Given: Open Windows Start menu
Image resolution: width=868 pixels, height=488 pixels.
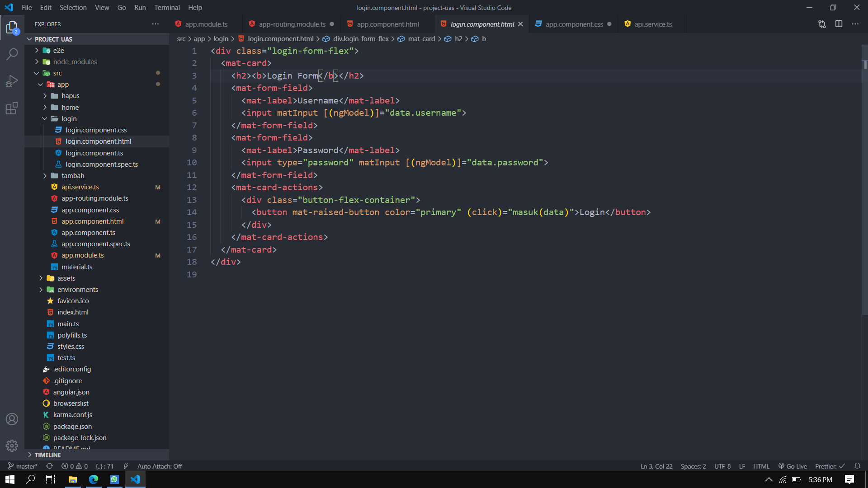Looking at the screenshot, I should (x=10, y=479).
